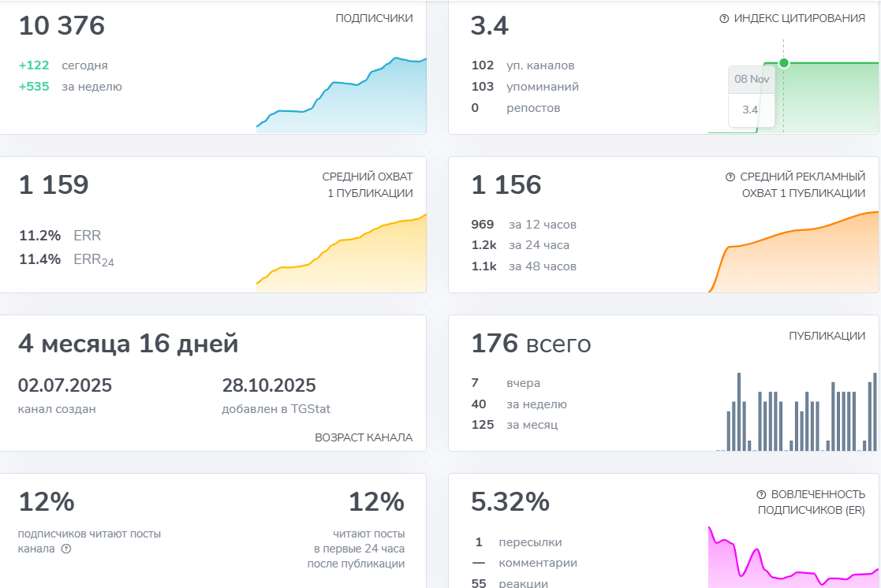
Task: Open the ПУБЛИКАЦИИ card title
Action: click(x=827, y=336)
